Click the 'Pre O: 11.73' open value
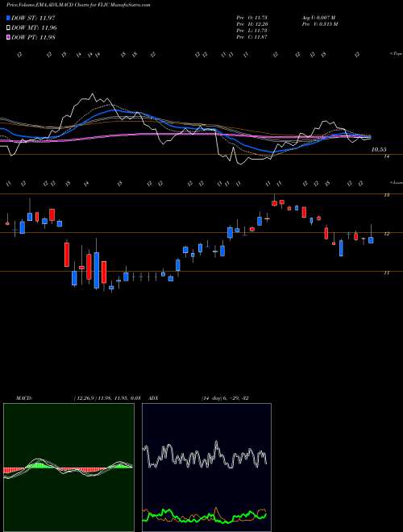This screenshot has height=532, width=403. [252, 18]
